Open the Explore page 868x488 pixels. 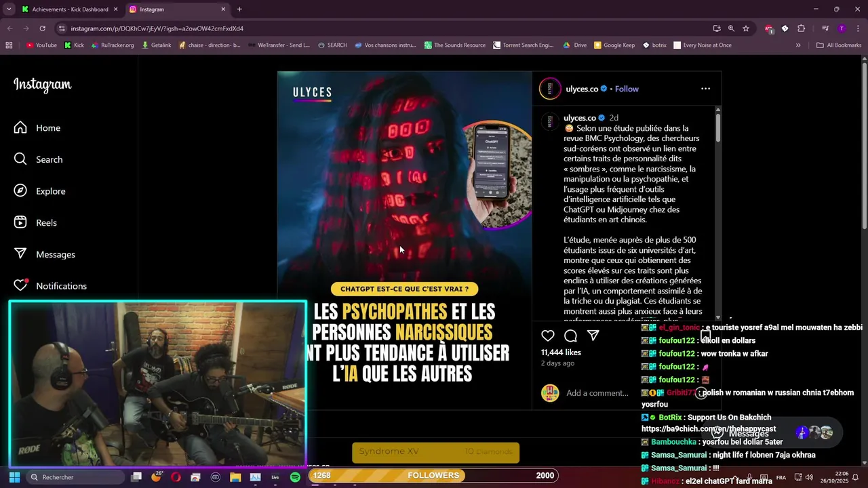click(40, 191)
